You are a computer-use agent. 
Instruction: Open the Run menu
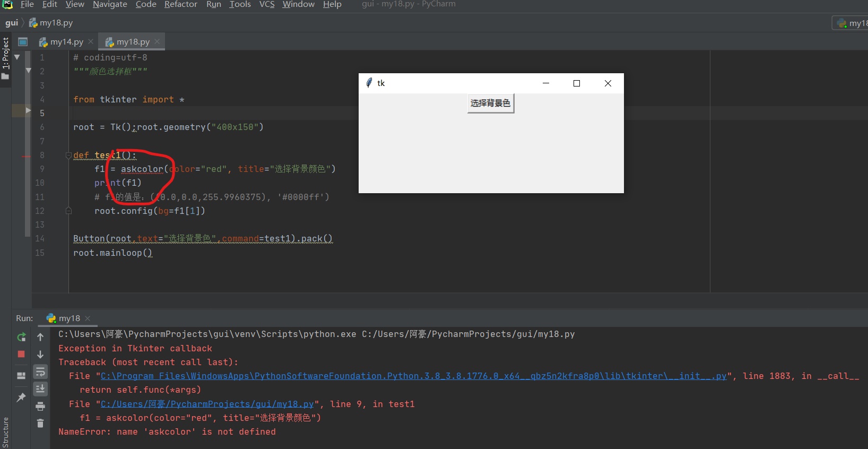pos(214,4)
